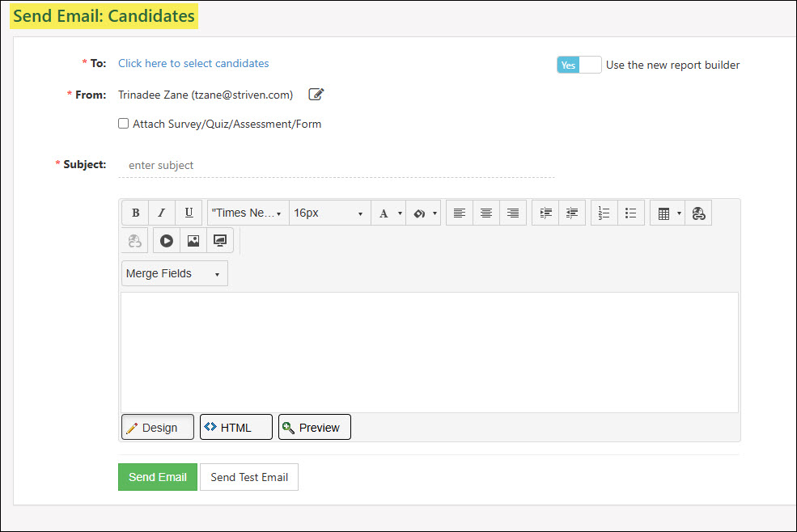Open the edit pencil next to the From address

tap(316, 95)
